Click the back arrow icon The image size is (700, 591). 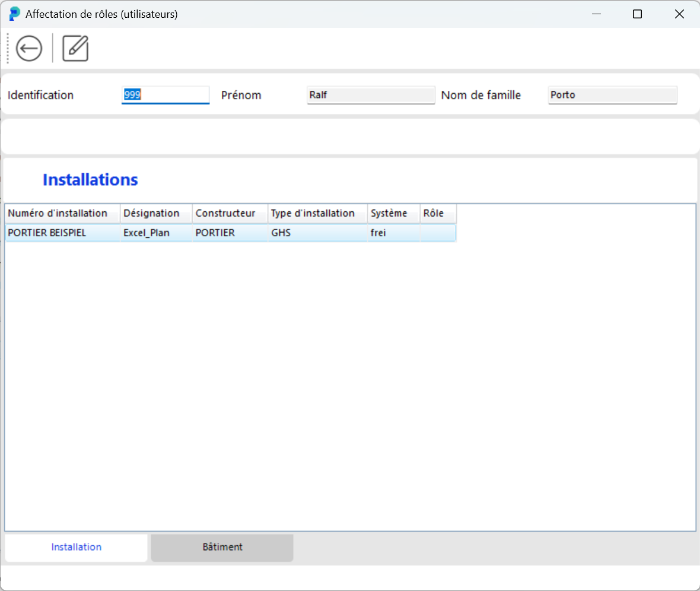tap(29, 48)
